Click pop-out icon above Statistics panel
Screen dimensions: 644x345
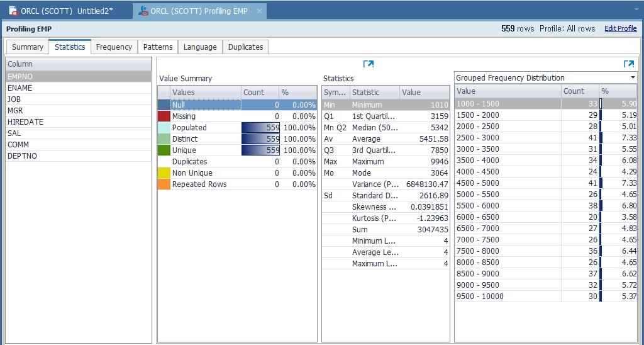pyautogui.click(x=369, y=64)
